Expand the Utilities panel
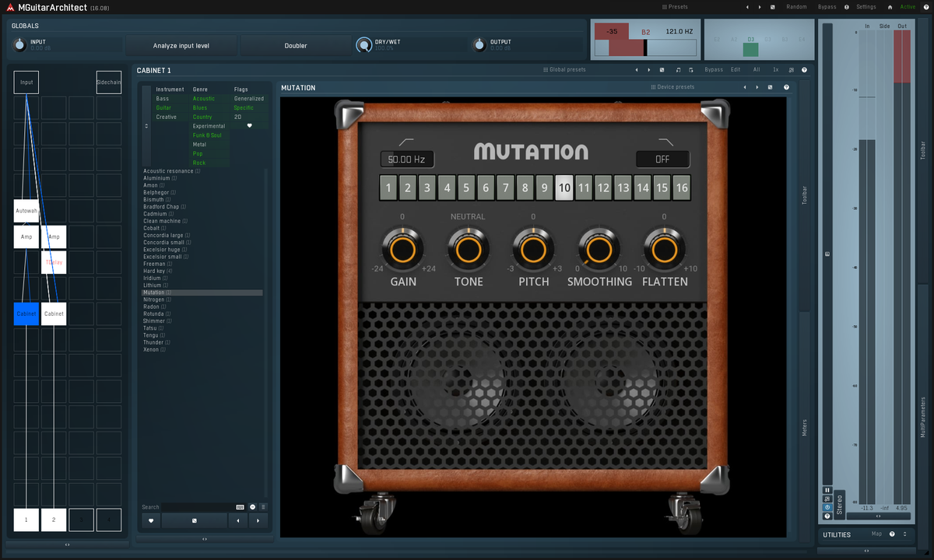Viewport: 934px width, 560px height. point(904,534)
